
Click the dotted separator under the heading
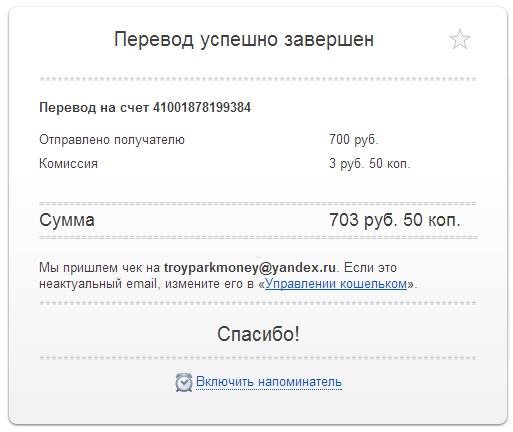click(x=258, y=79)
